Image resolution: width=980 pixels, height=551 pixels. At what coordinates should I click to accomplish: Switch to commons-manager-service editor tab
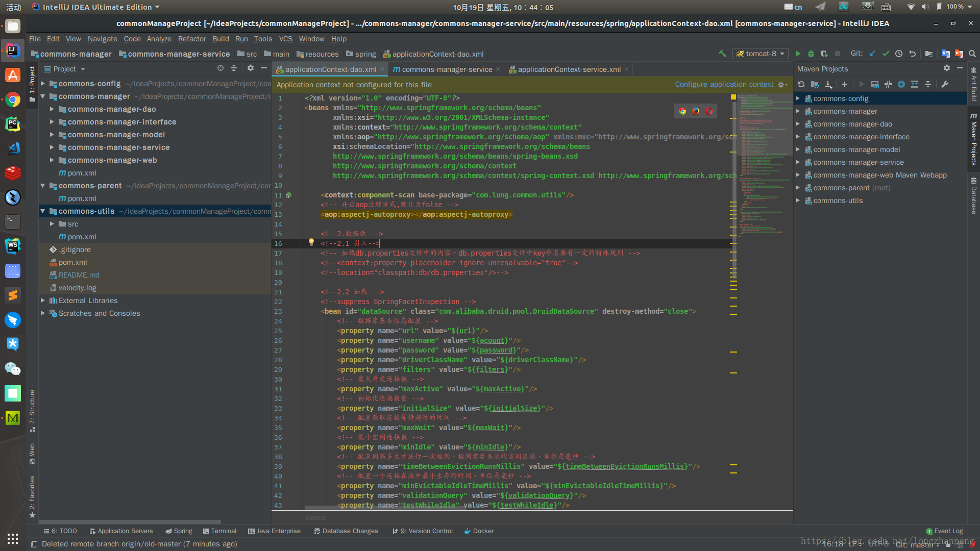point(446,69)
